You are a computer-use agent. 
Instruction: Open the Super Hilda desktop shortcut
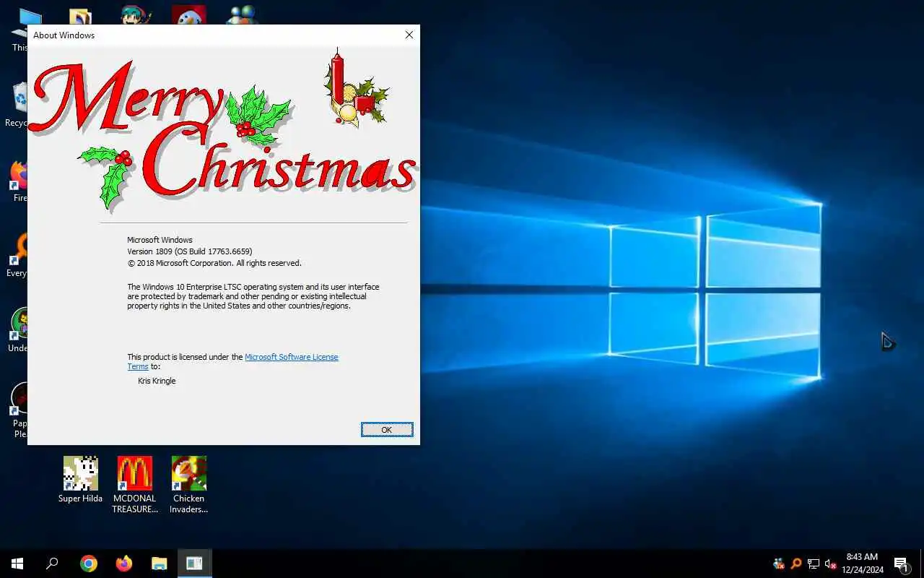click(x=80, y=479)
